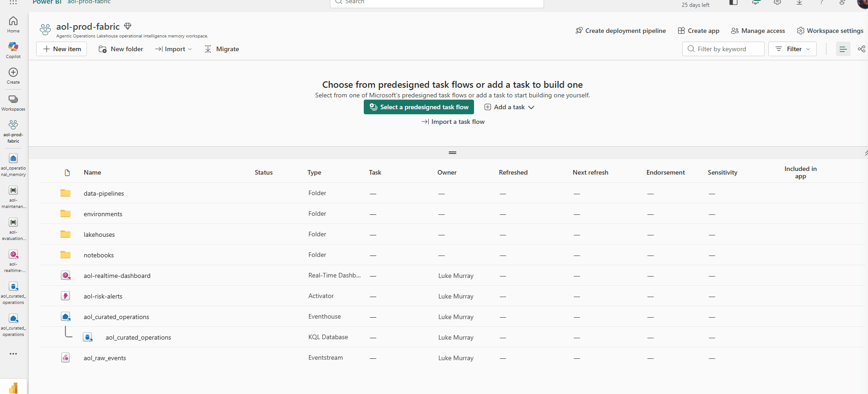
Task: Open the data-pipelines folder name
Action: click(104, 193)
